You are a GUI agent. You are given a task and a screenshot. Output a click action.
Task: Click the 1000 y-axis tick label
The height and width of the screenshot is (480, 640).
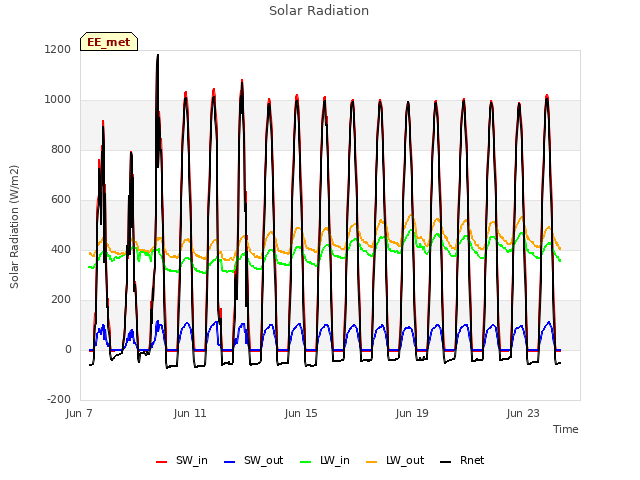click(58, 100)
